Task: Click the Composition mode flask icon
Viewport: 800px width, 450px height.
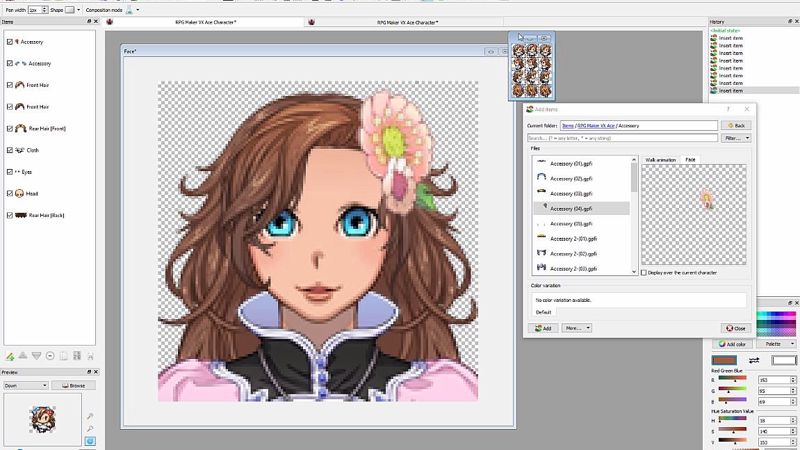Action: click(129, 10)
